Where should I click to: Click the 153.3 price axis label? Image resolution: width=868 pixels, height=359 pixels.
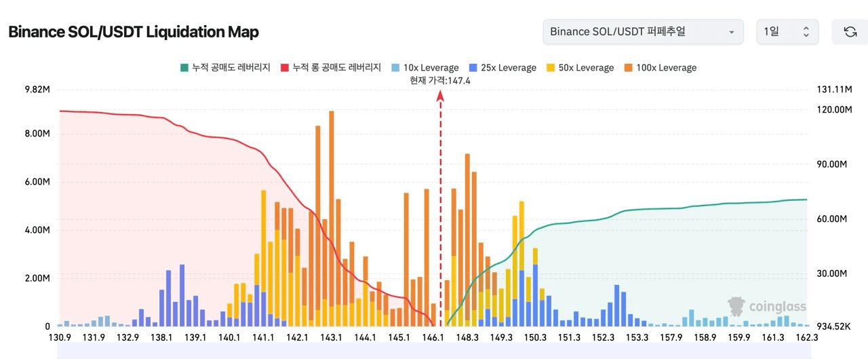click(637, 338)
